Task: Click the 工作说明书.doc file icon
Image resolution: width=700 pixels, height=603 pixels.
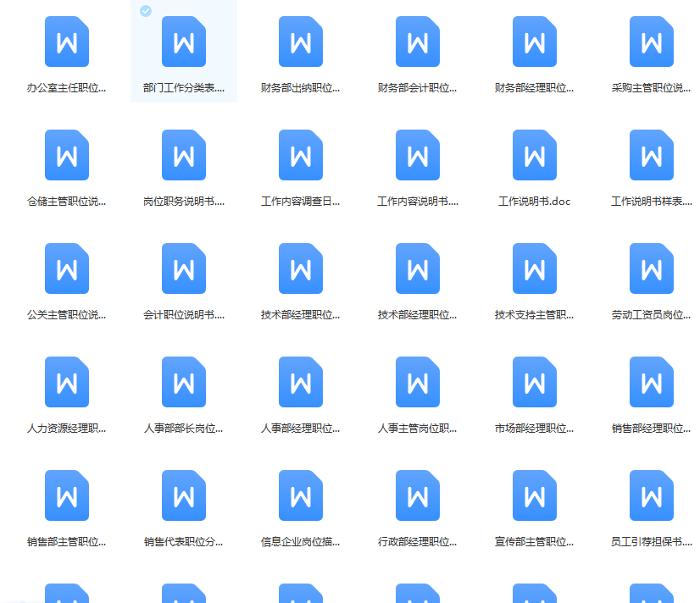Action: [x=535, y=155]
